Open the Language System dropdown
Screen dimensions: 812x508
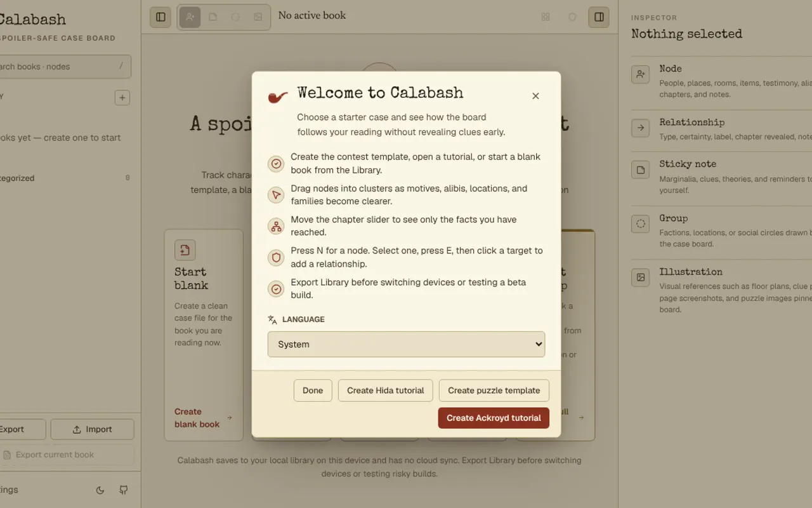406,344
